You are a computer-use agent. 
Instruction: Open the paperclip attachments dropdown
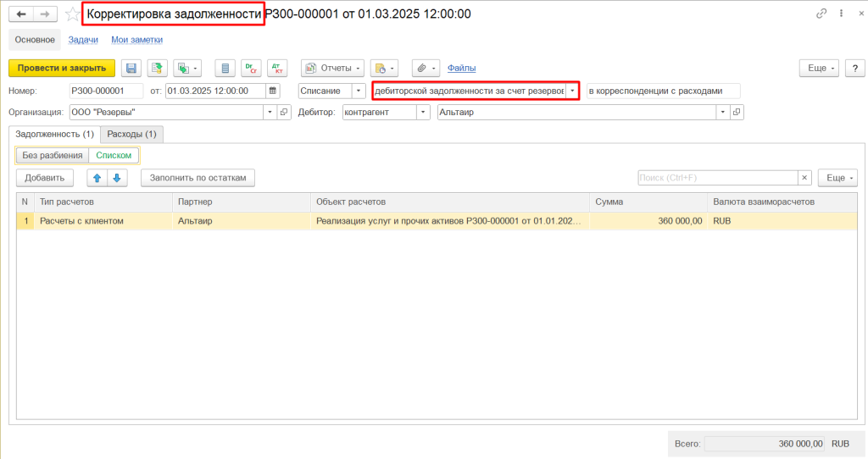point(425,68)
